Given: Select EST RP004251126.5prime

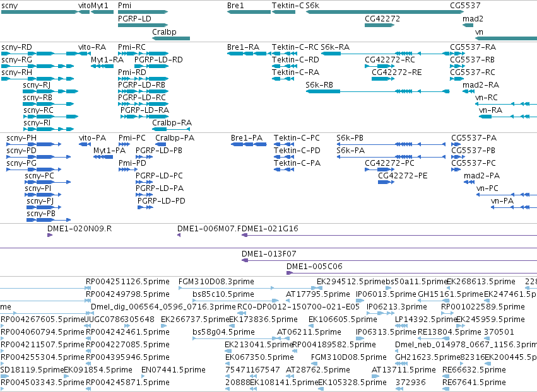Looking at the screenshot, I should [127, 282].
